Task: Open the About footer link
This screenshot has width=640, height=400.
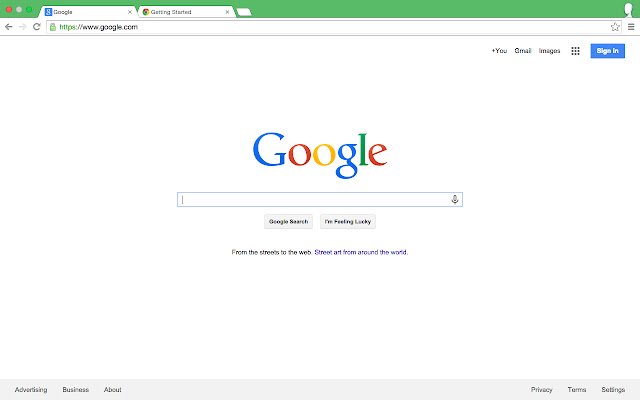Action: click(x=113, y=390)
